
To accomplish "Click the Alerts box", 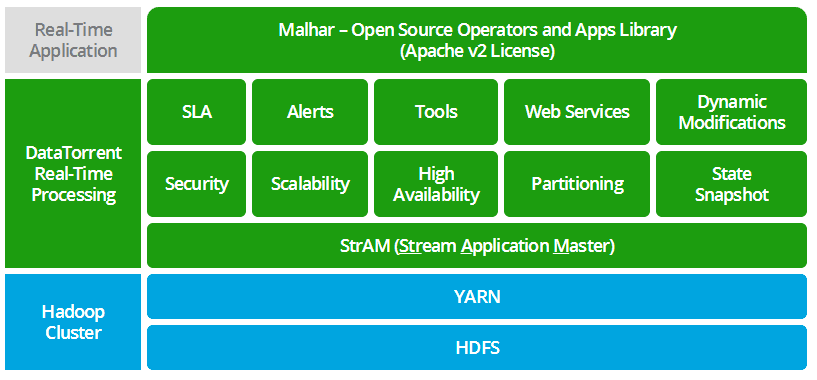I will pyautogui.click(x=310, y=112).
